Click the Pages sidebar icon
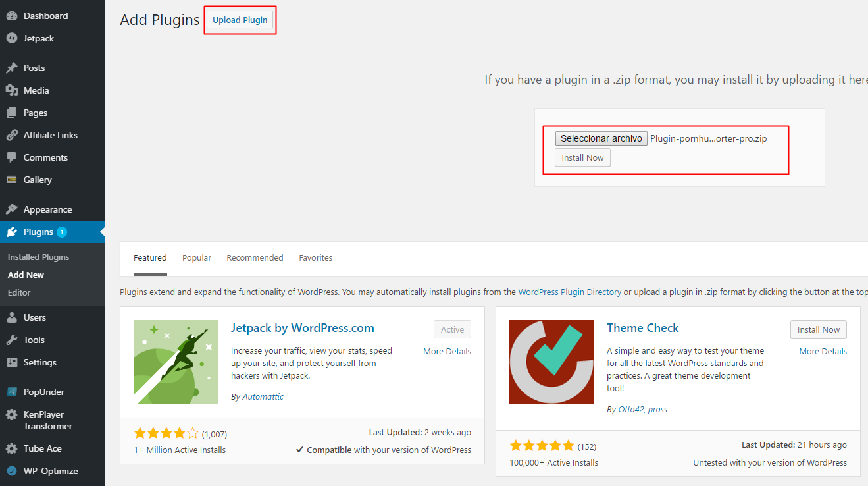The image size is (868, 486). [12, 113]
